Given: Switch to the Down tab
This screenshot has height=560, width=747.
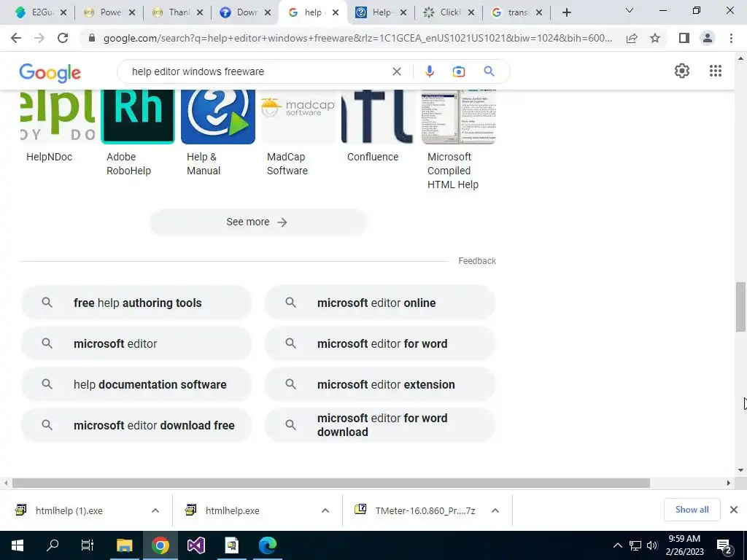Looking at the screenshot, I should [245, 12].
